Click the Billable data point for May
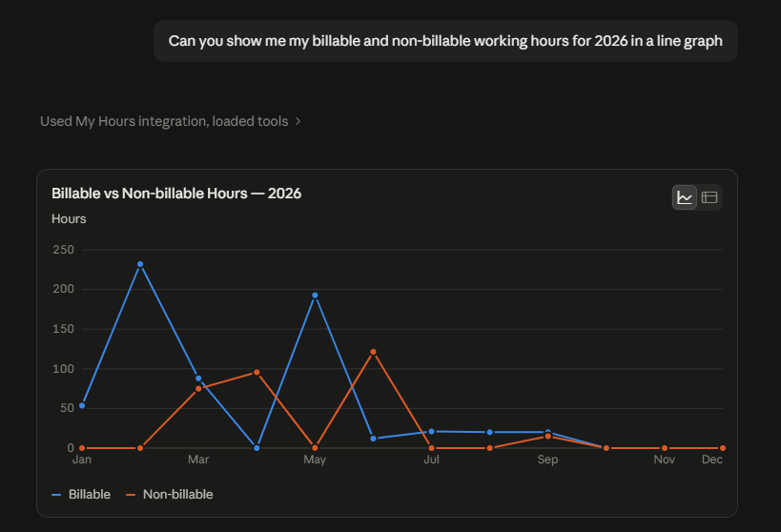This screenshot has height=532, width=781. click(315, 296)
